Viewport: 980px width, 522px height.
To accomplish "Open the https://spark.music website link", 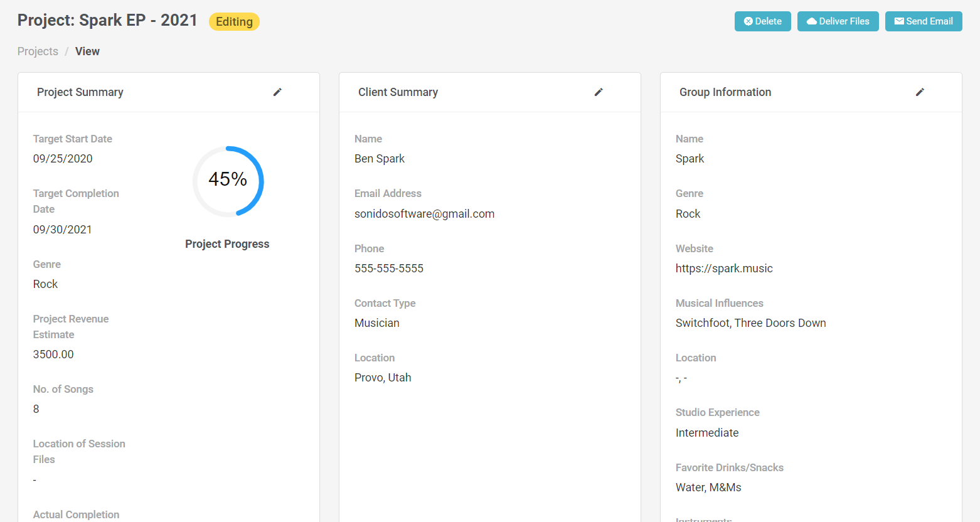I will (x=724, y=269).
